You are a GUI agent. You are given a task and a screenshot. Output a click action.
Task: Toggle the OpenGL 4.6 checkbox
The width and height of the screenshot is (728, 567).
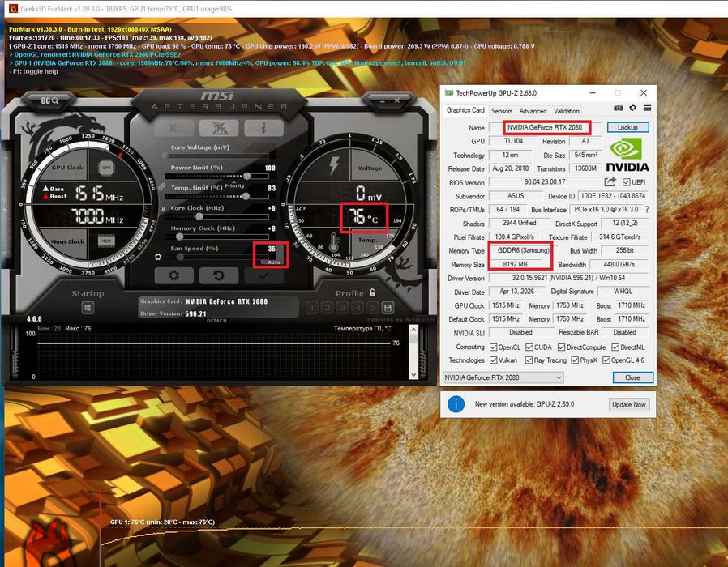[606, 360]
